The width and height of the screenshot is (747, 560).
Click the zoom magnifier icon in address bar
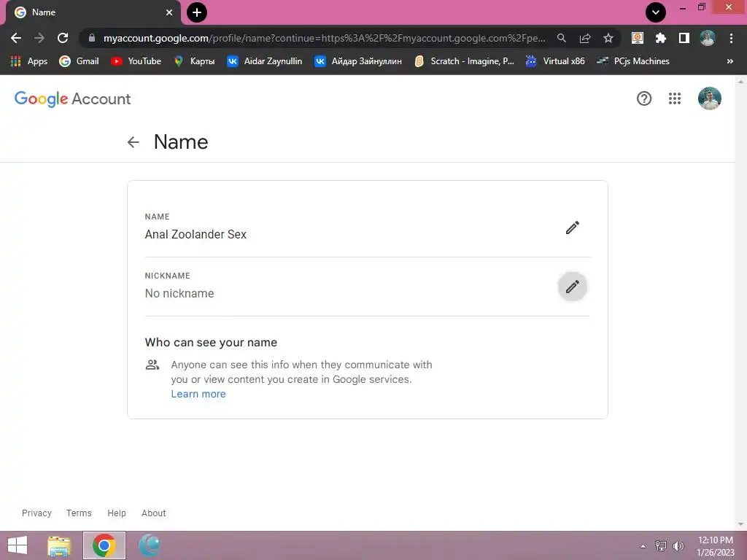[561, 38]
